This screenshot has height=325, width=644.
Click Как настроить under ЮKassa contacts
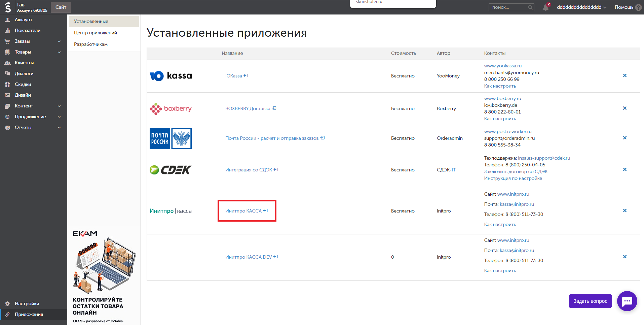[x=500, y=86]
